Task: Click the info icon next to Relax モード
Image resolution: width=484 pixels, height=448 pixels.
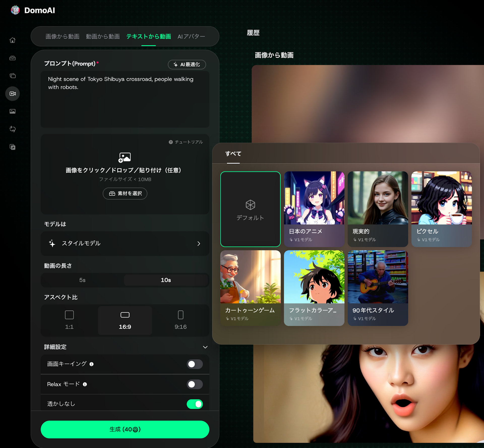Action: point(85,384)
